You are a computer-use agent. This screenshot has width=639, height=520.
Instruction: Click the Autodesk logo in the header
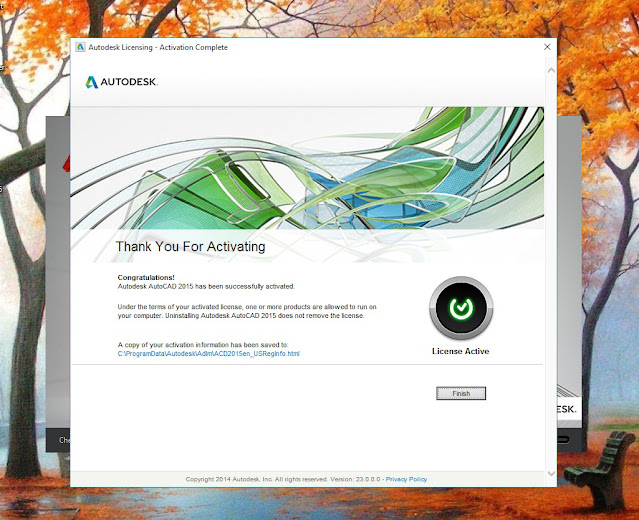(x=121, y=82)
